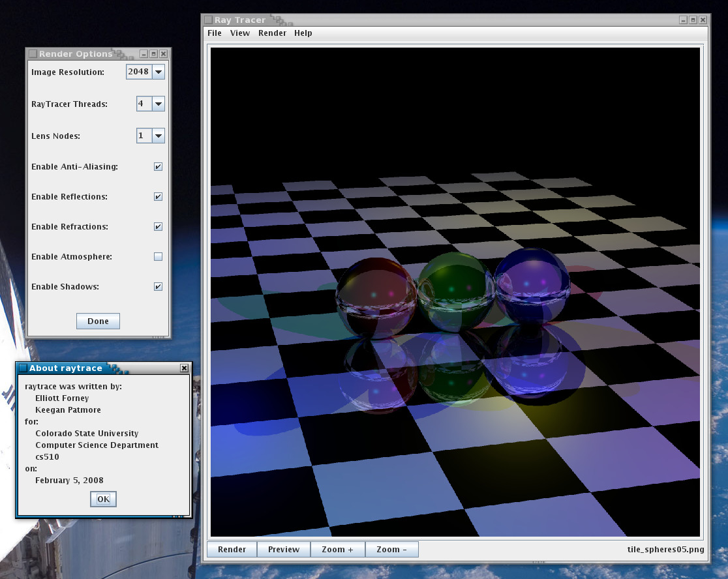Minimize the Render Options window
This screenshot has width=728, height=579.
coord(144,54)
